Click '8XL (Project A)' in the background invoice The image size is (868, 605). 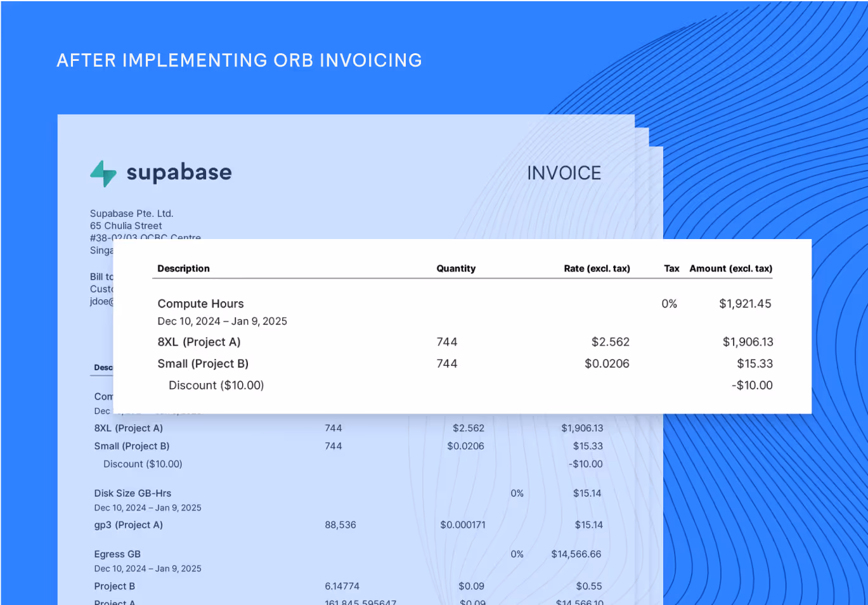(x=129, y=428)
